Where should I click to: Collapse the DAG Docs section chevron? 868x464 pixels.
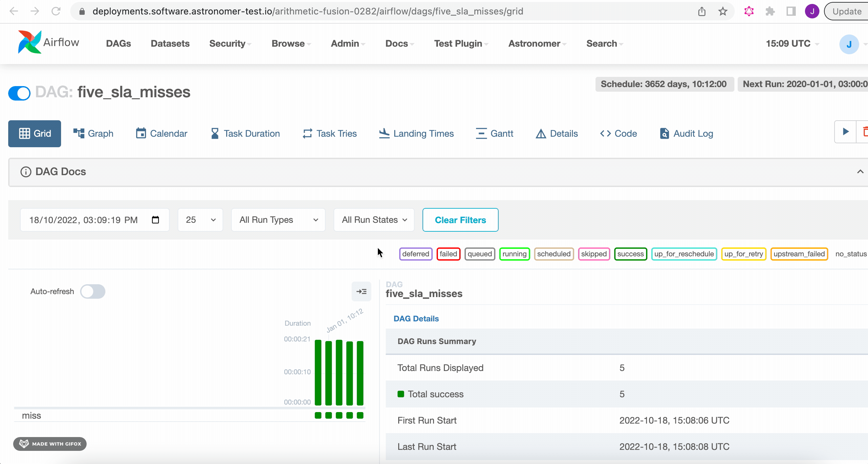[860, 172]
